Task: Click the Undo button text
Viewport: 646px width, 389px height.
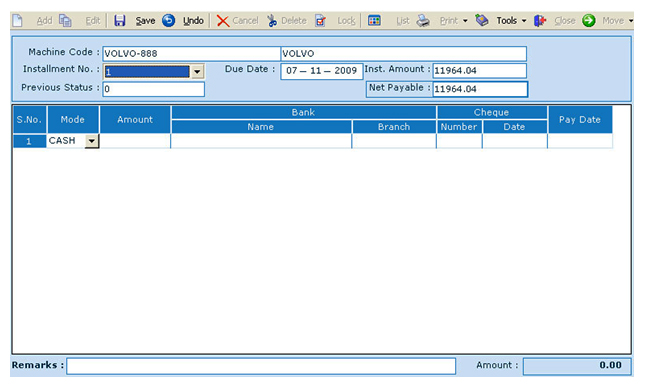Action: pyautogui.click(x=193, y=21)
